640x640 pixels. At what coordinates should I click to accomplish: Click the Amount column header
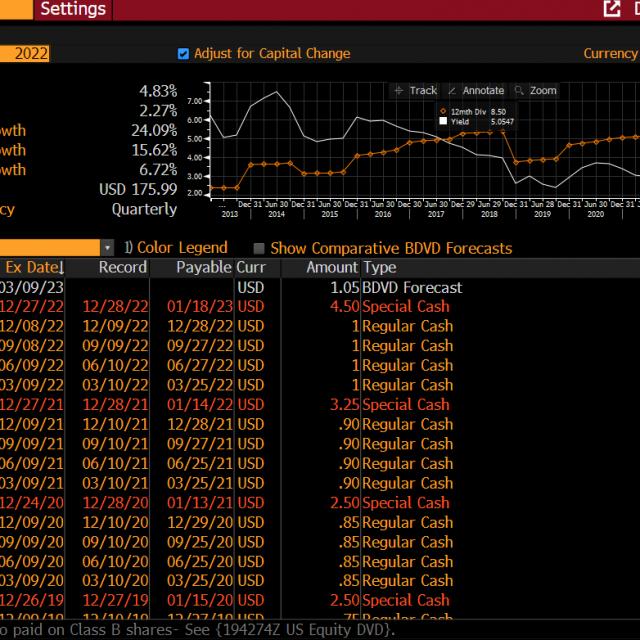click(331, 267)
